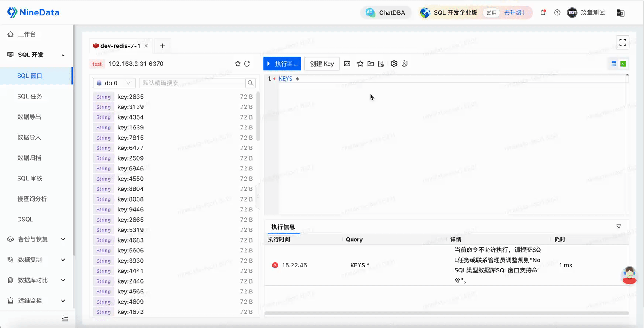Open the saved SQL folder icon
Viewport: 644px width, 328px height.
(370, 64)
